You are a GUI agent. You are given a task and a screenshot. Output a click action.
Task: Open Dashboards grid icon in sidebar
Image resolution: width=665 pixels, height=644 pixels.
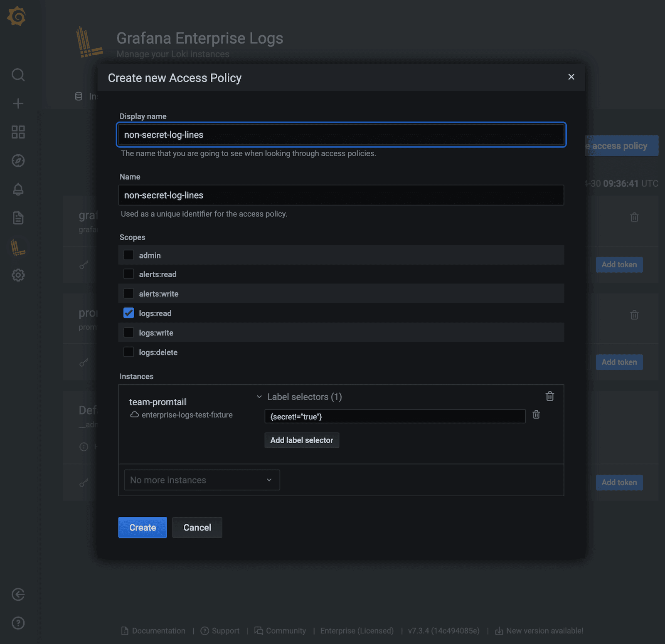tap(18, 132)
